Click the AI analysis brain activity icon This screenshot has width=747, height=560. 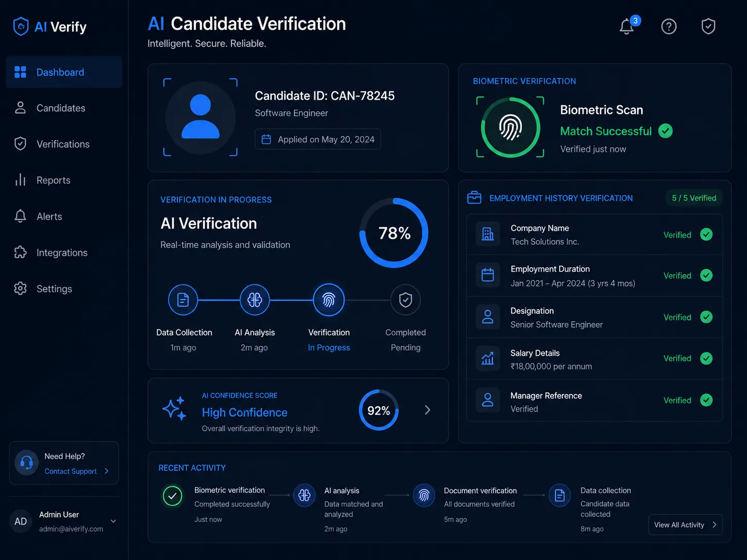click(x=304, y=496)
